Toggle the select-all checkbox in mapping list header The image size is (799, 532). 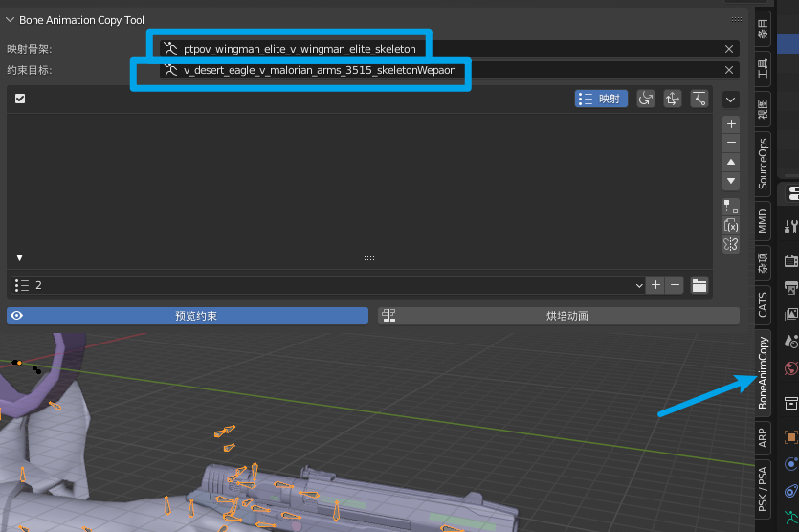(20, 99)
